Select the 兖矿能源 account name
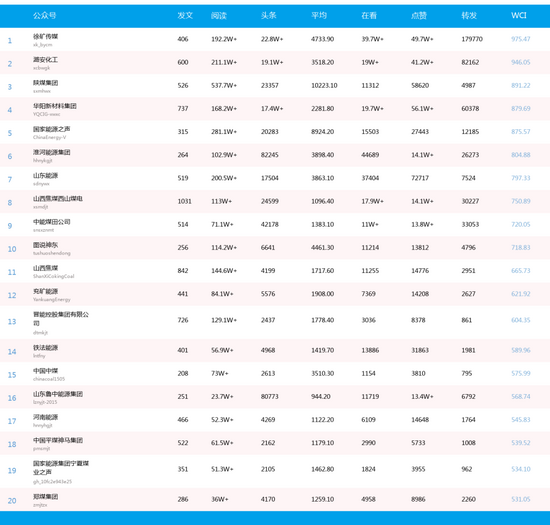Screen dimensions: 550x525 coord(46,291)
